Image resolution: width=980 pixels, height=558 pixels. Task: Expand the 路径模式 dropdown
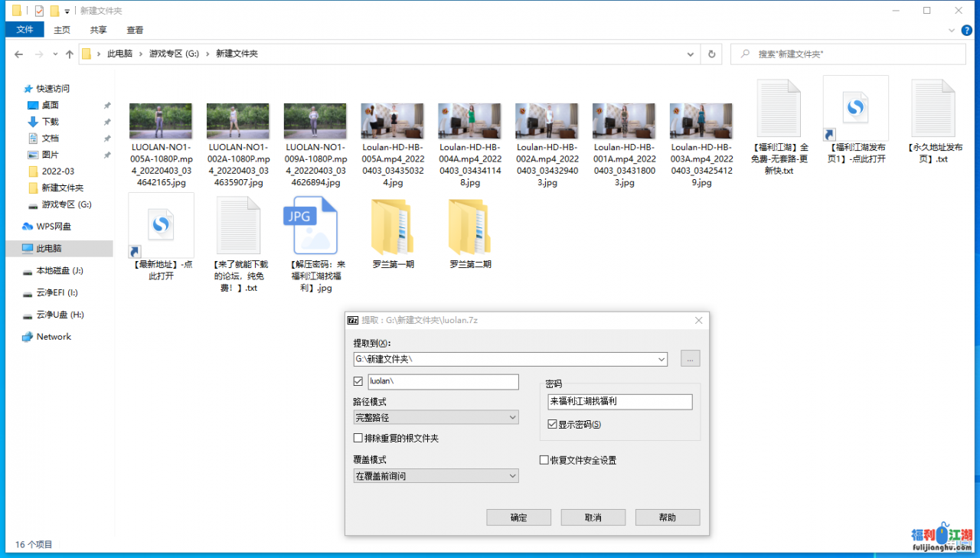(436, 418)
